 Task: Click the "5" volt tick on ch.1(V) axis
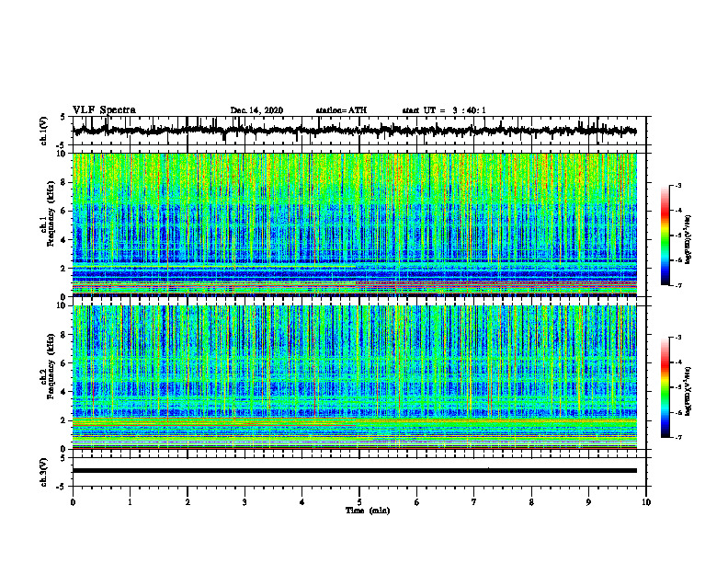point(63,117)
